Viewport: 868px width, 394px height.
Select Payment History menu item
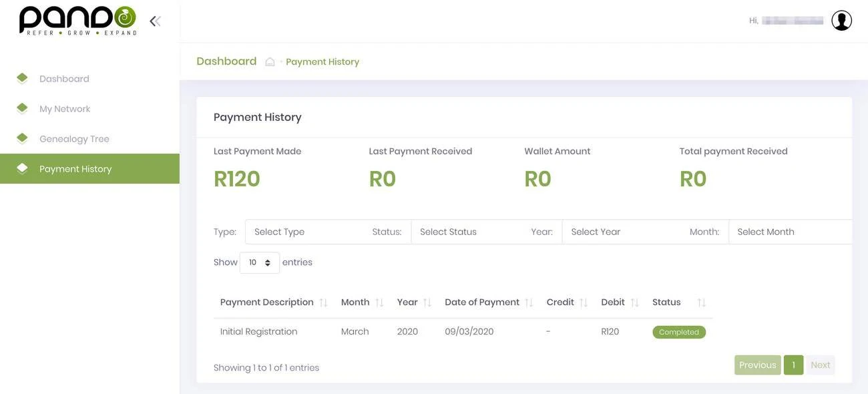pos(89,168)
